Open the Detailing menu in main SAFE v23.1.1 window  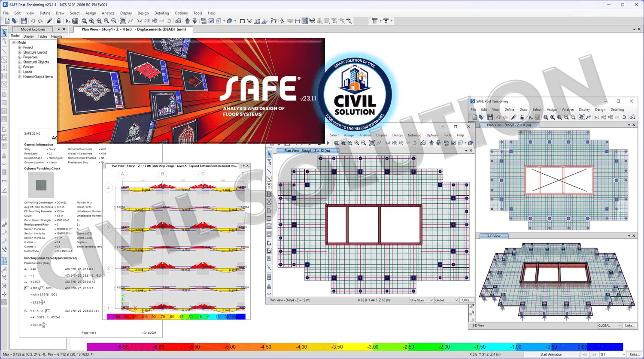161,13
